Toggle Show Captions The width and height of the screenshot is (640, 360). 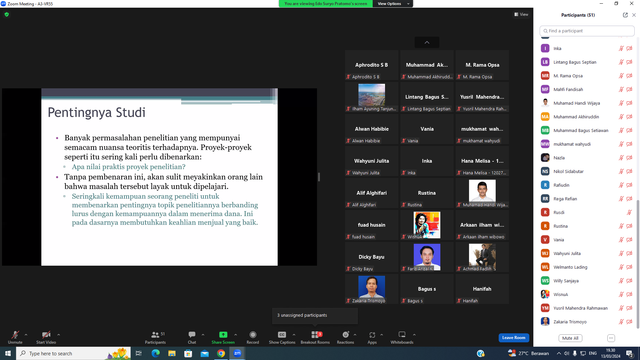(x=282, y=337)
